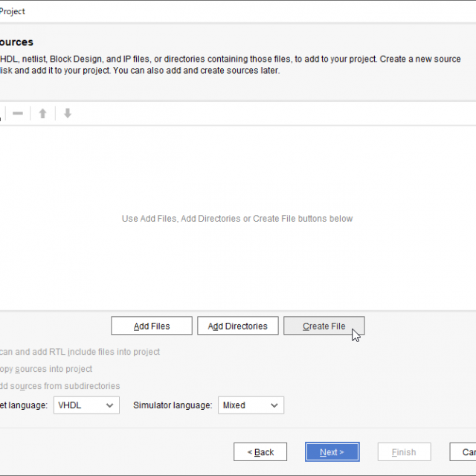Click the New Project title bar
Image resolution: width=476 pixels, height=476 pixels.
pyautogui.click(x=223, y=11)
